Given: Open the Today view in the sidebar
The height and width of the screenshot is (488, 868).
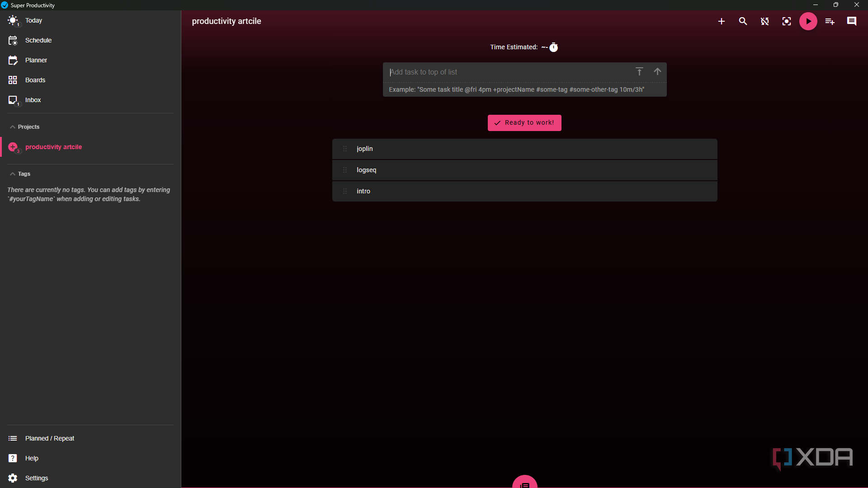Looking at the screenshot, I should pos(90,21).
